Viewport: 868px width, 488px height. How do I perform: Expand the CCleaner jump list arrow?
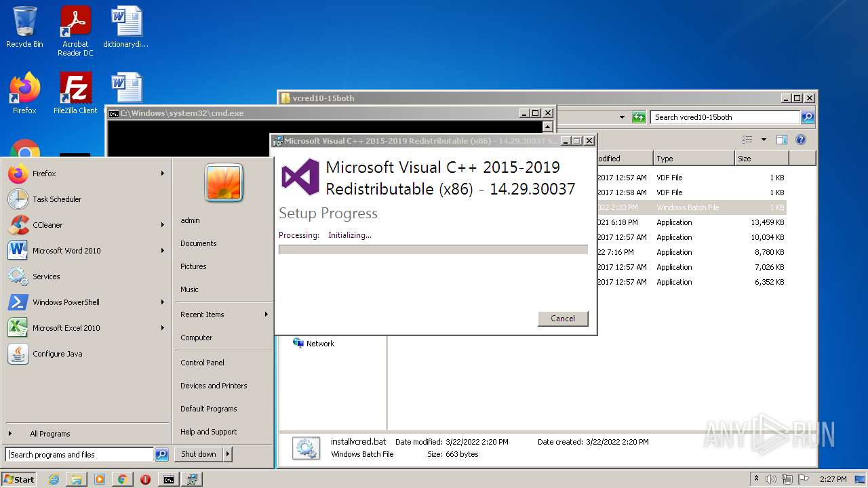point(163,225)
